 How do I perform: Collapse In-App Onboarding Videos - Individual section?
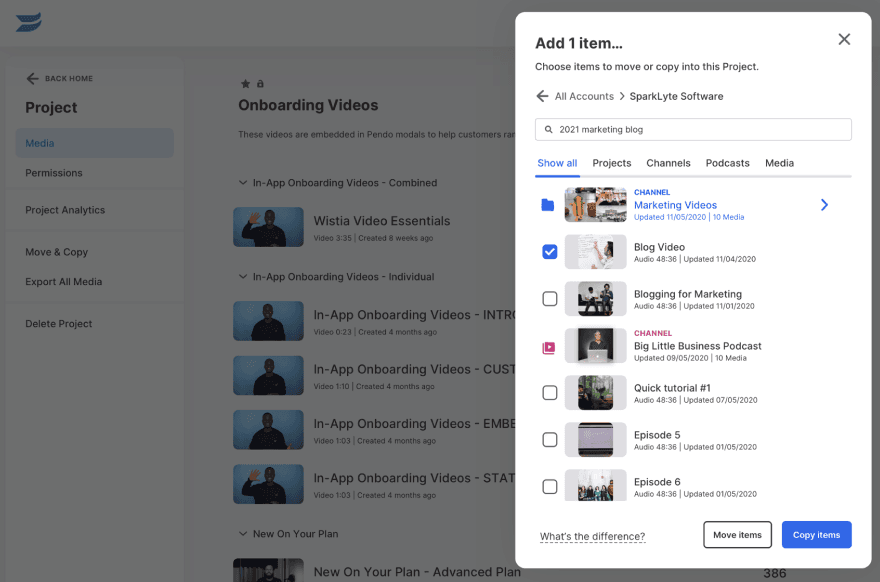pyautogui.click(x=242, y=277)
